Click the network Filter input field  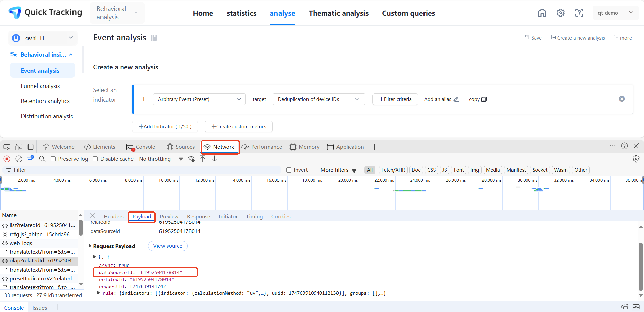click(142, 170)
